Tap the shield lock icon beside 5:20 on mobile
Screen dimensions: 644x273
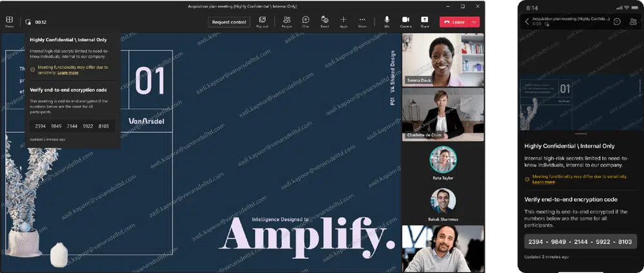pos(547,24)
